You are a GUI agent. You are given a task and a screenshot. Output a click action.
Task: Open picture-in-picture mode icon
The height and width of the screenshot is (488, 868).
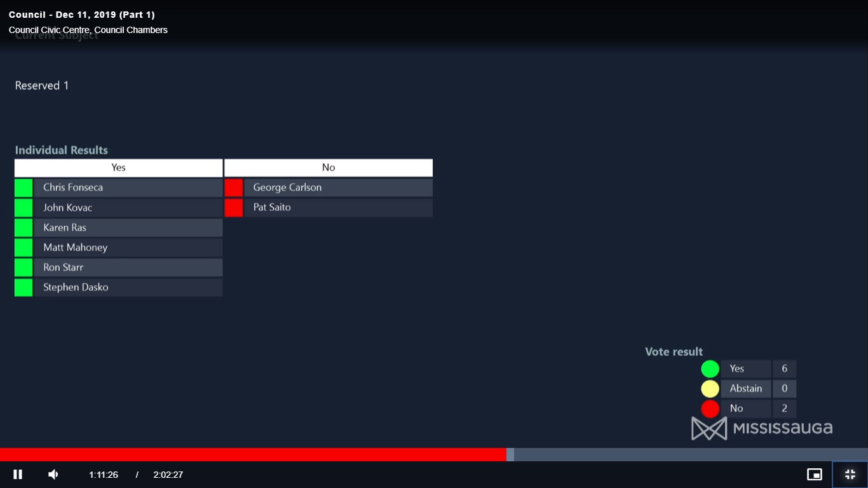[814, 474]
